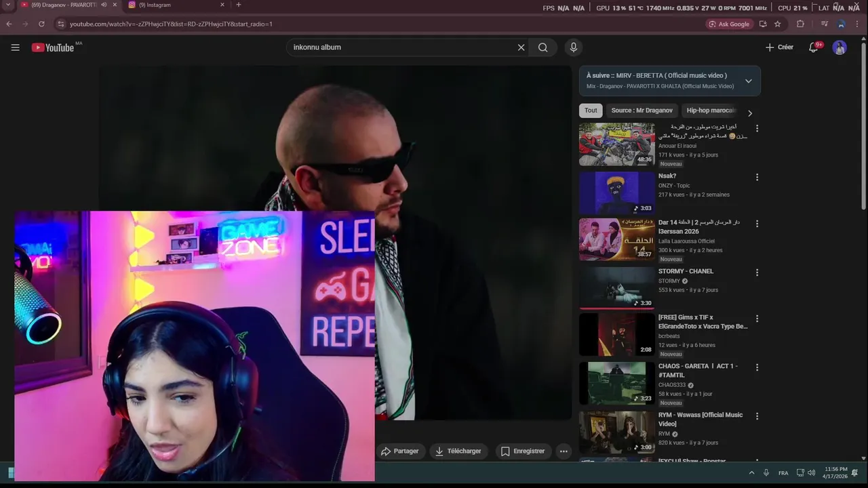Open options for STORMY - CHANEL video
868x488 pixels.
(757, 272)
